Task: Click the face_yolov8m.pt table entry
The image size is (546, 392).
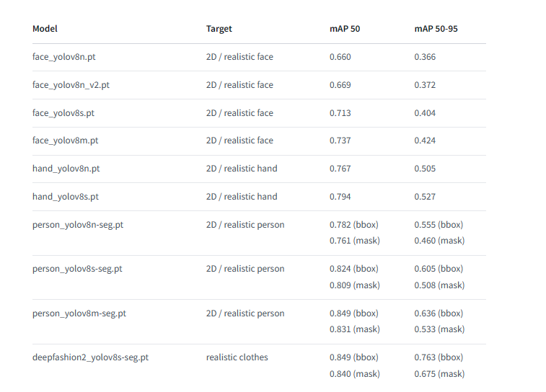Action: click(x=65, y=141)
